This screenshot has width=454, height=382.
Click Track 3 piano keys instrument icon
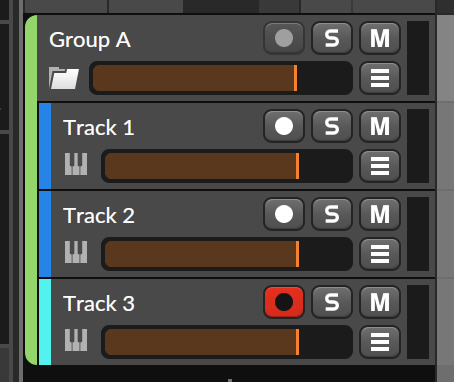pos(76,340)
